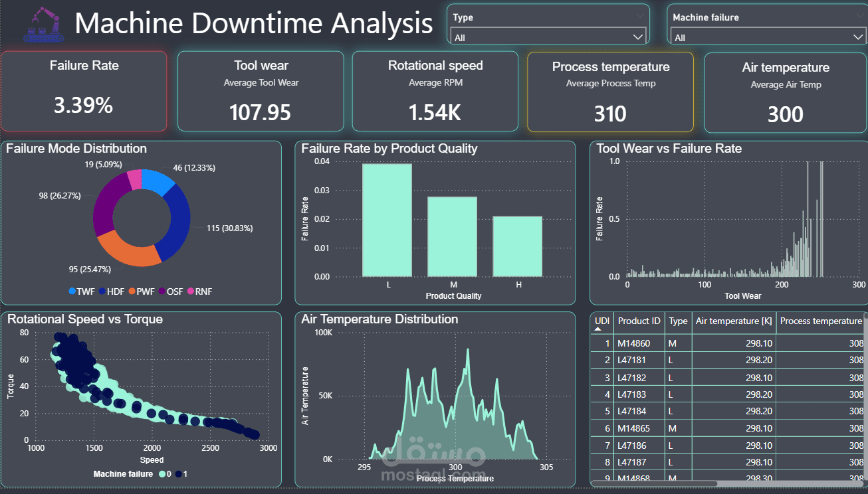Toggle Machine failure 0 legend
Image resolution: width=868 pixels, height=494 pixels.
[164, 474]
